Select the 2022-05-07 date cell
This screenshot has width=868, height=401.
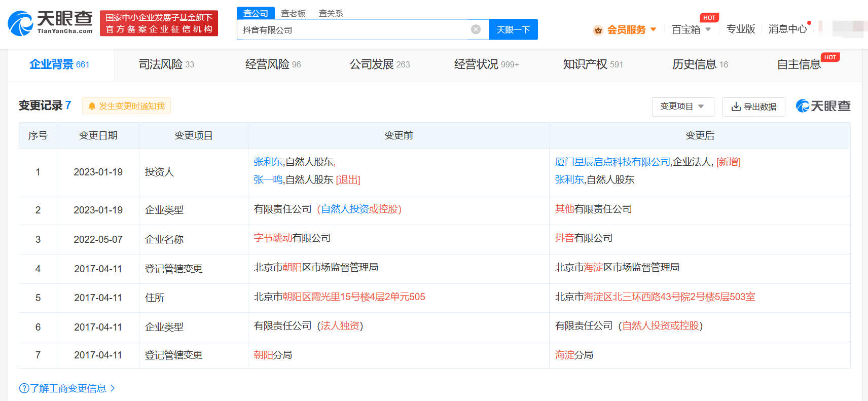pyautogui.click(x=98, y=239)
